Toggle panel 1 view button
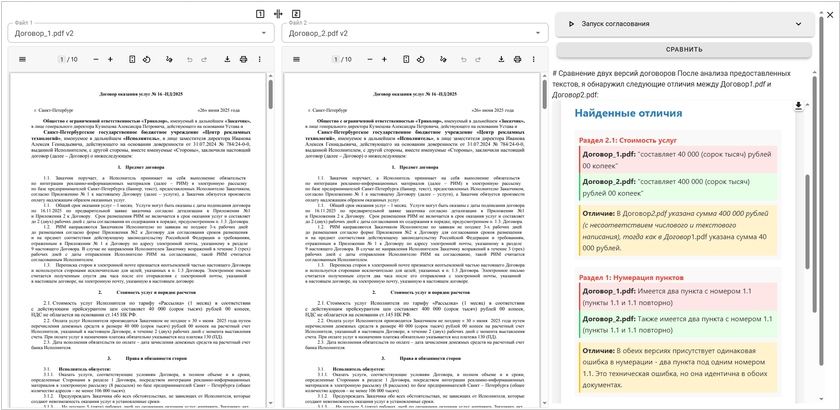 click(x=260, y=13)
